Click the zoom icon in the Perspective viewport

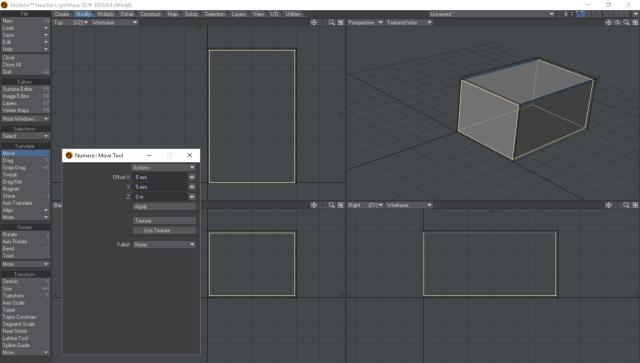[626, 22]
